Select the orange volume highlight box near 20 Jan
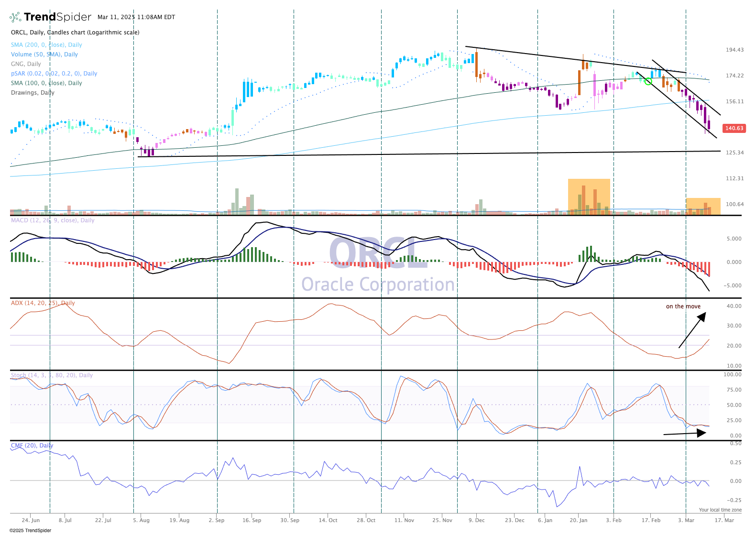 [589, 196]
